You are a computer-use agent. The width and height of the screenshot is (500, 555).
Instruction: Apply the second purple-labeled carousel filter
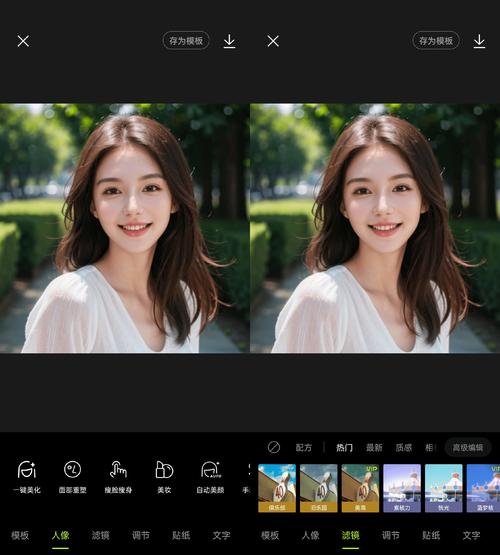click(x=444, y=488)
